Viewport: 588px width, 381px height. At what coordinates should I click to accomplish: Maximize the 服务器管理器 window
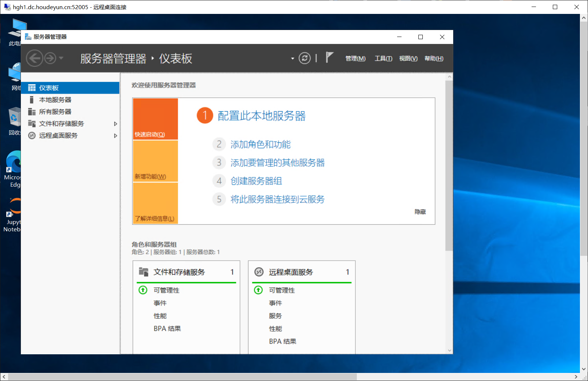point(421,37)
